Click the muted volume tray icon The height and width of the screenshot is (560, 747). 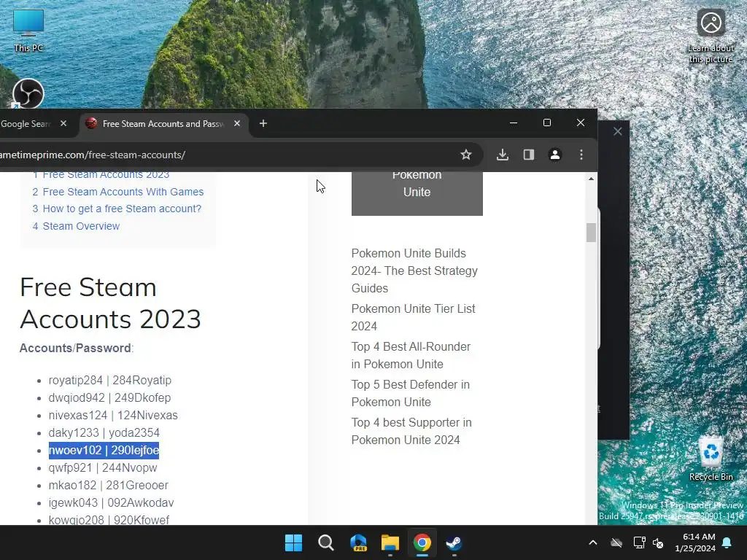pyautogui.click(x=659, y=542)
